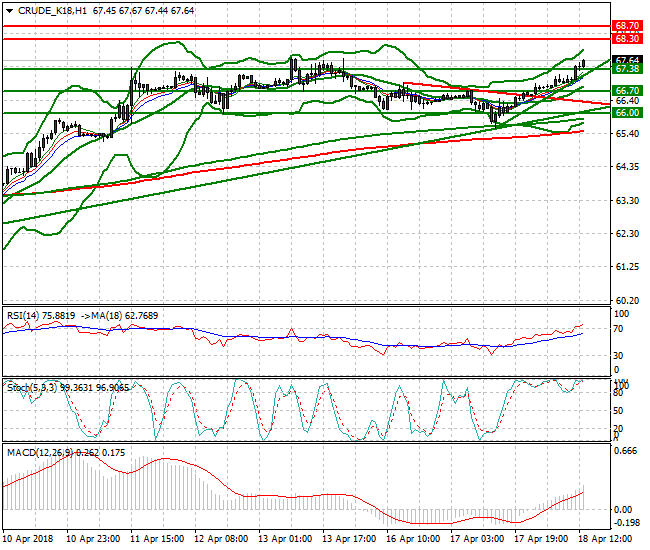This screenshot has height=550, width=650.
Task: Click the green 66.00 support price label
Action: 627,113
